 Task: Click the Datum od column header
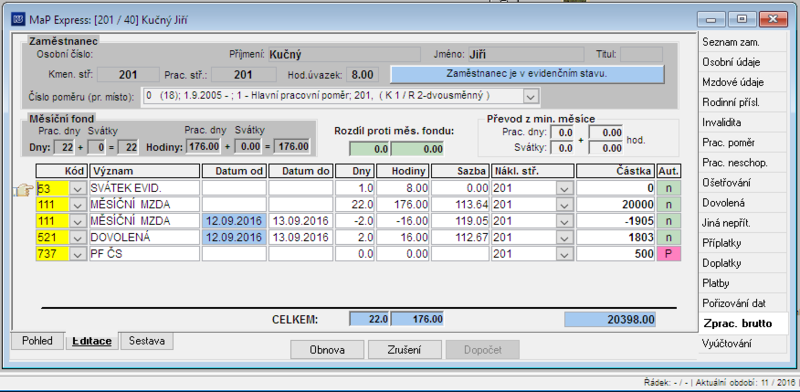pos(234,171)
